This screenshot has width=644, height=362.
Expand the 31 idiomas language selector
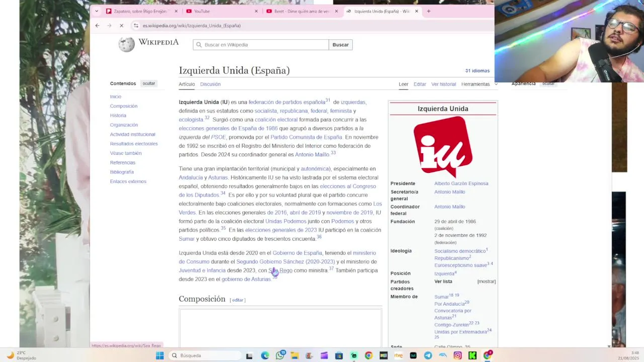click(477, 71)
